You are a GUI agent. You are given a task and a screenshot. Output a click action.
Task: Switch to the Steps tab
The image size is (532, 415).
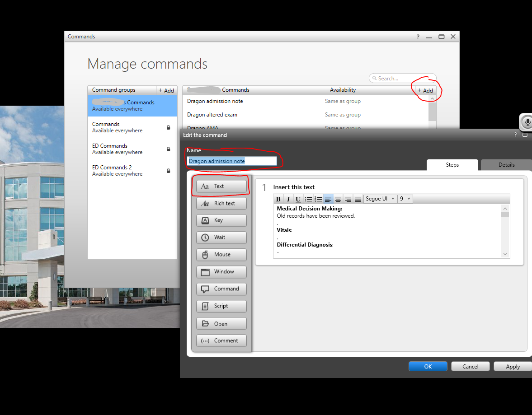tap(452, 165)
